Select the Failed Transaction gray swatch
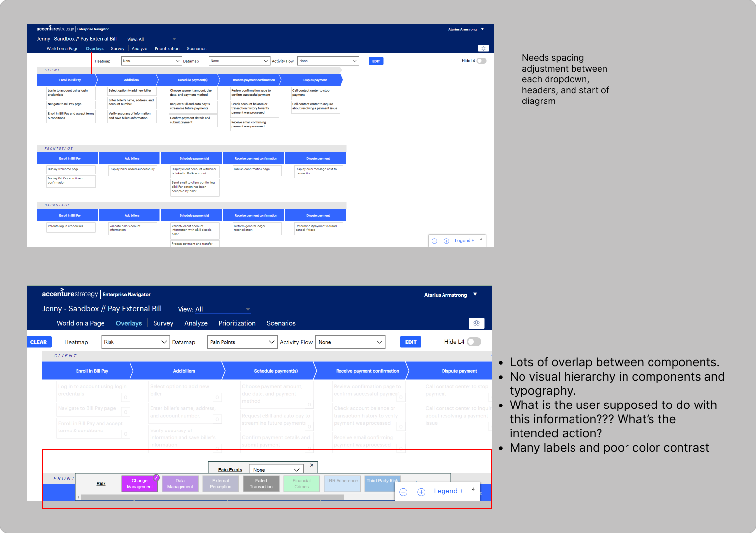The width and height of the screenshot is (756, 533). 261,484
